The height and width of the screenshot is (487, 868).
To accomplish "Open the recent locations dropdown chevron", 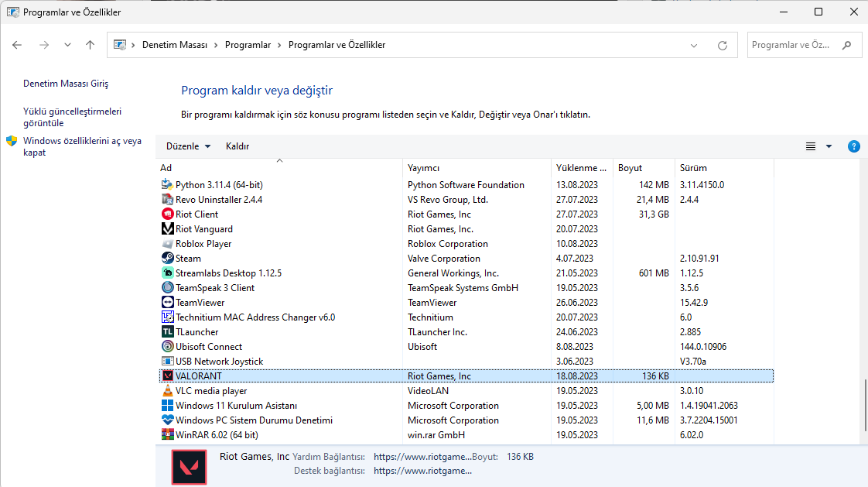I will (x=67, y=45).
